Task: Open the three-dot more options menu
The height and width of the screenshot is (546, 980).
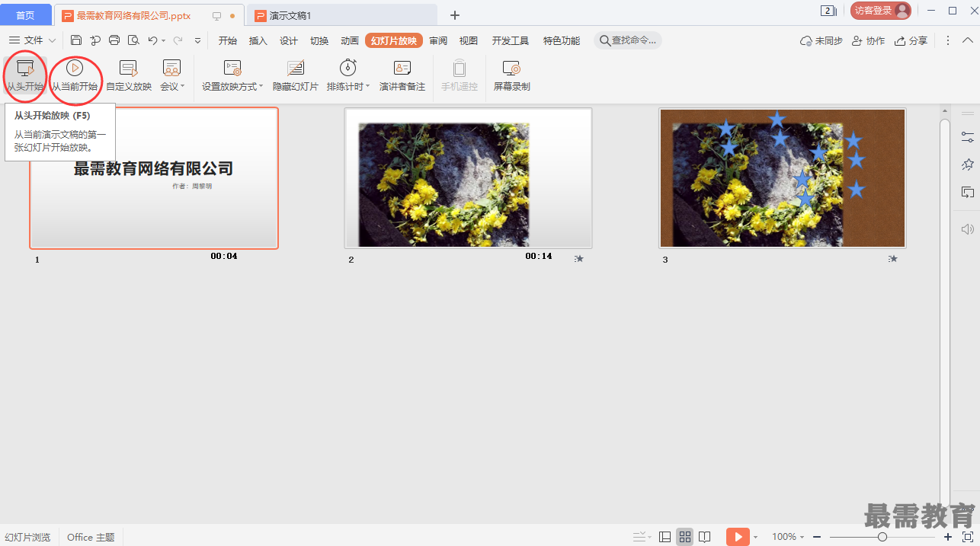Action: point(948,40)
